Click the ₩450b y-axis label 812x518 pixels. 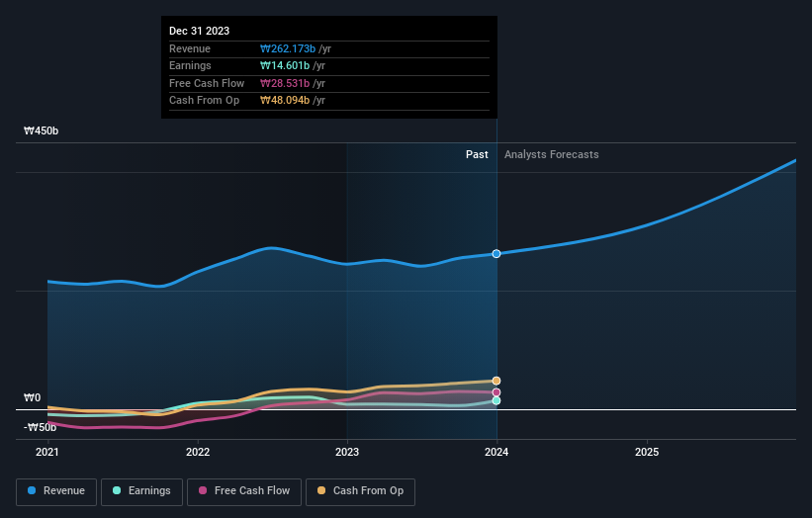click(41, 130)
